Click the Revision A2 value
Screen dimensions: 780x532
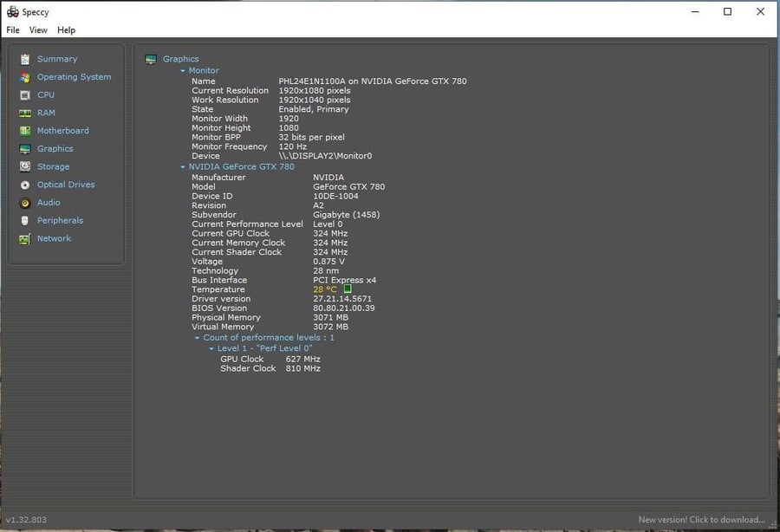pyautogui.click(x=318, y=205)
